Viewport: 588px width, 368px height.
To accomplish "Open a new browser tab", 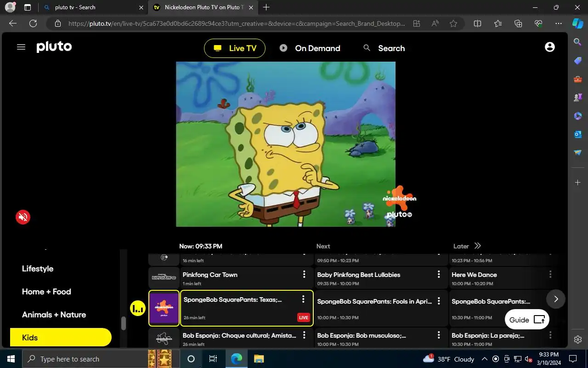I will [266, 7].
